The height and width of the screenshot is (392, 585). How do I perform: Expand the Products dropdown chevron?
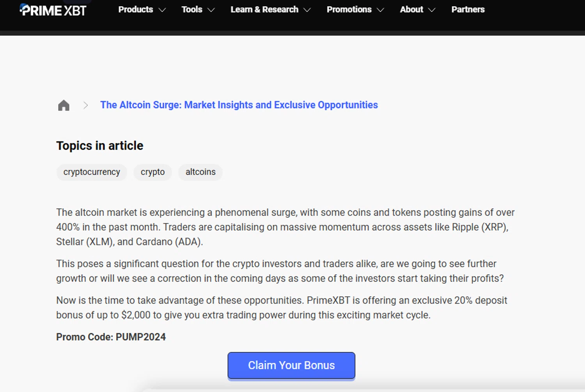(x=162, y=10)
